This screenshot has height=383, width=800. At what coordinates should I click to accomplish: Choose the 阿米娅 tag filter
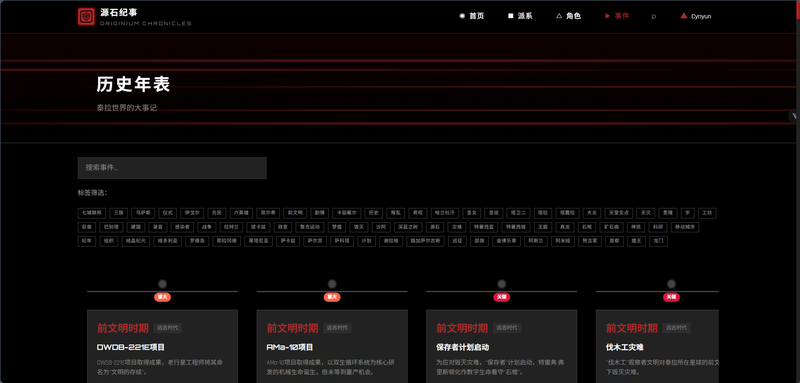563,241
